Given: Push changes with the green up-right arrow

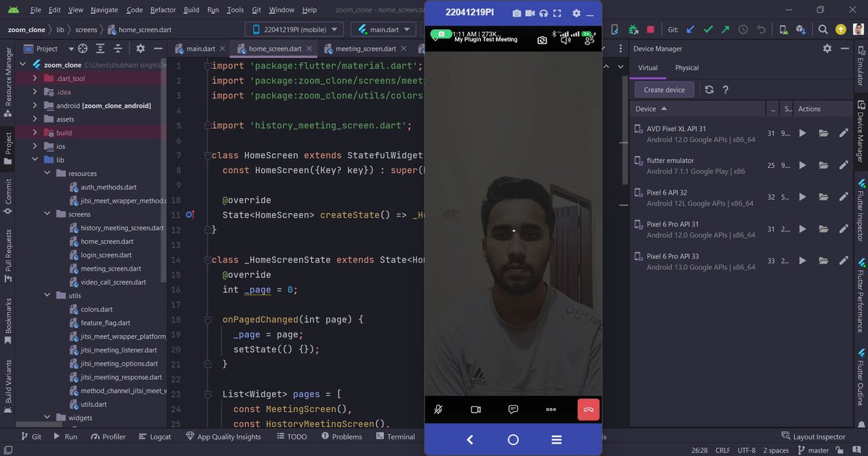Looking at the screenshot, I should click(726, 30).
